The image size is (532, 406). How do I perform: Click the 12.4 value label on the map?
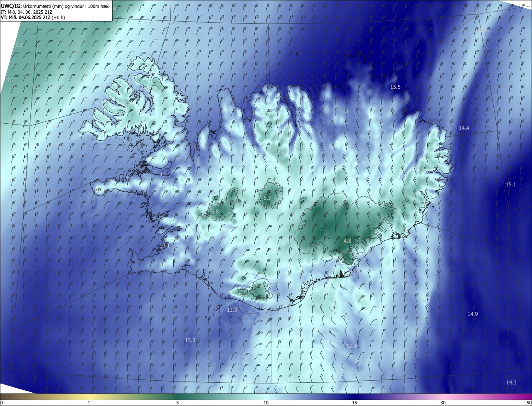[351, 346]
